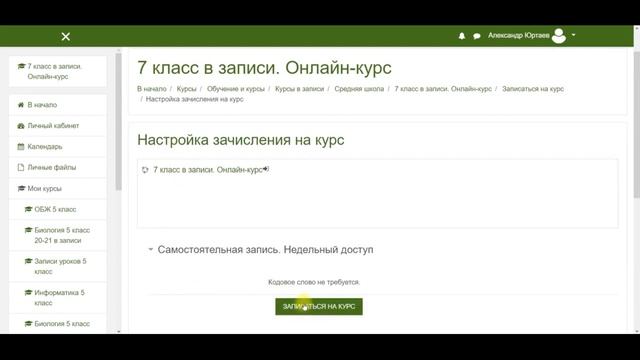The image size is (640, 360).
Task: Open Календарь in the sidebar
Action: pos(58,147)
